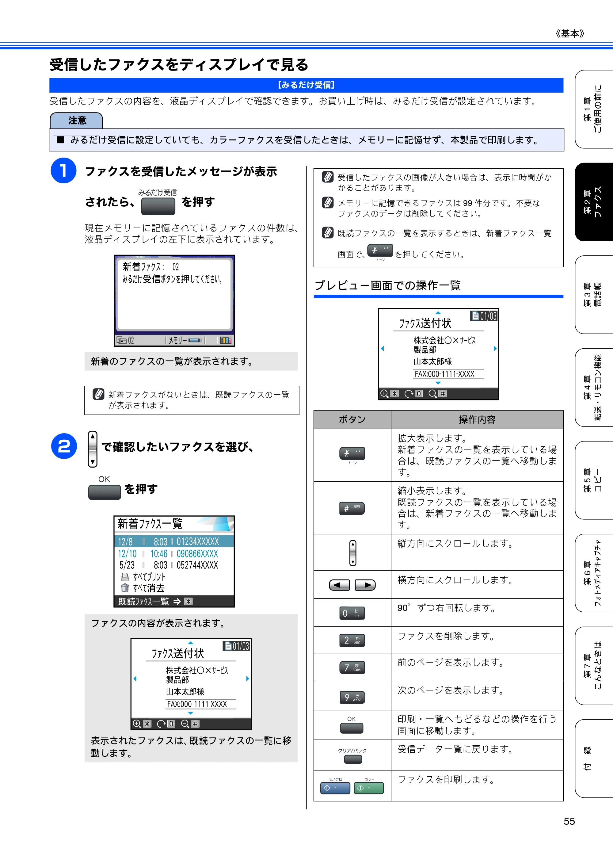Click the 01/03 page indicator in right preview
Image resolution: width=613 pixels, height=868 pixels.
click(484, 316)
